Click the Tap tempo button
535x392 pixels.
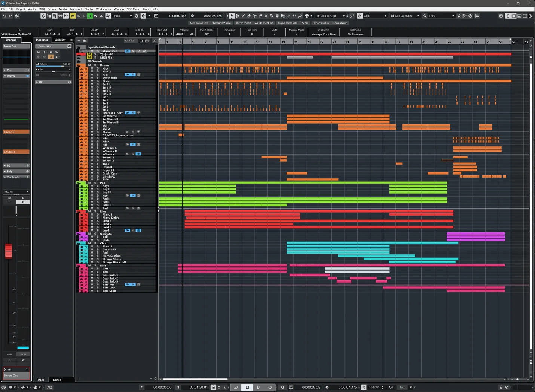(402, 387)
